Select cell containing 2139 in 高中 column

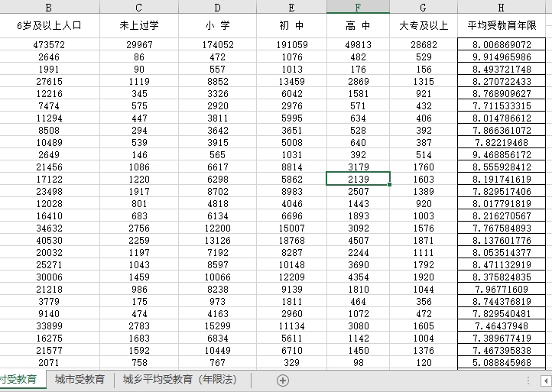358,179
